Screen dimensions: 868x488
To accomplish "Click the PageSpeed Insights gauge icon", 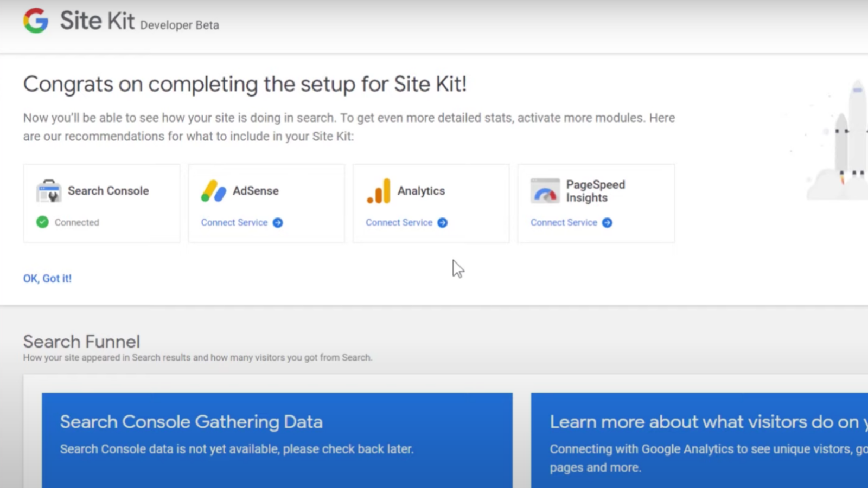I will 545,191.
